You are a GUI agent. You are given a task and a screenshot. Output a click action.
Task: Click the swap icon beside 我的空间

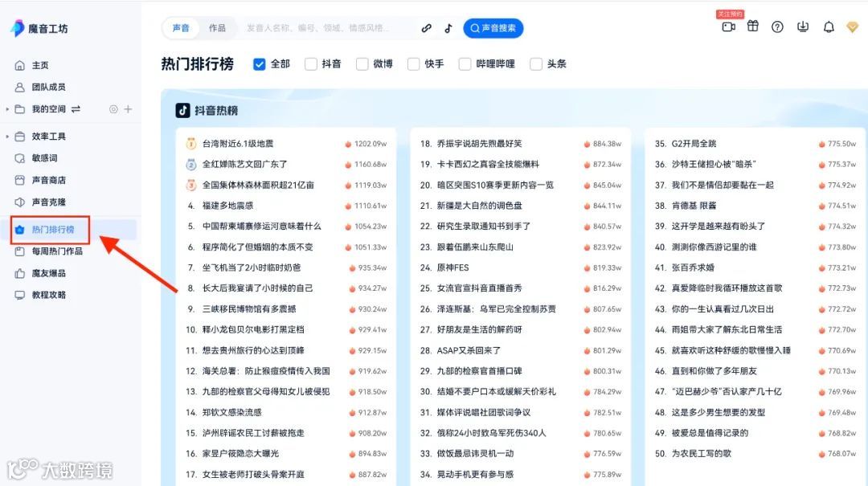76,109
